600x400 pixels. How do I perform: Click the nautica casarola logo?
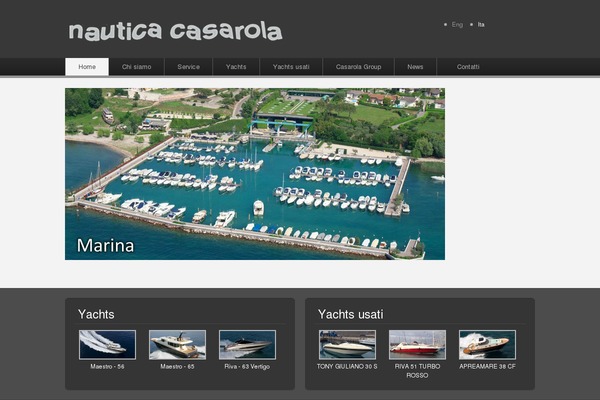[176, 31]
